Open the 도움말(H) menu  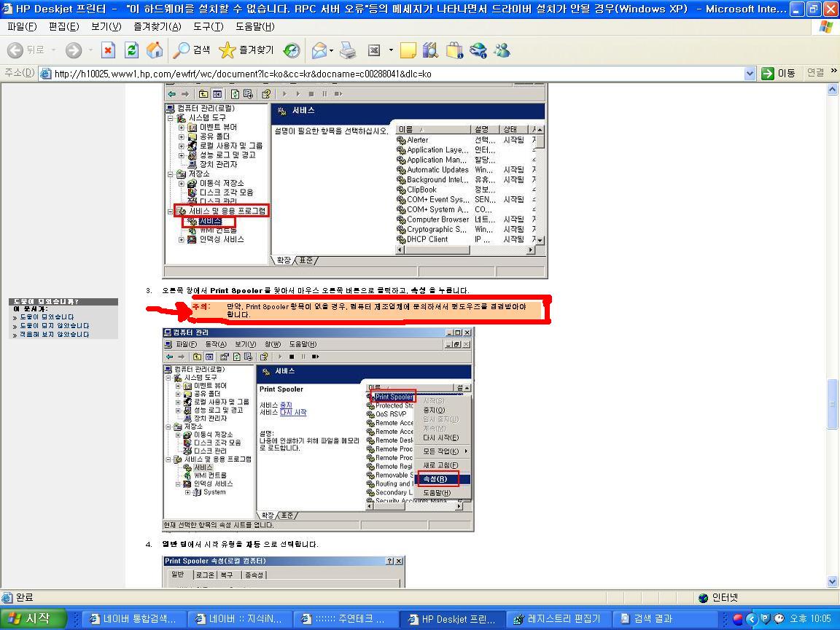click(255, 26)
